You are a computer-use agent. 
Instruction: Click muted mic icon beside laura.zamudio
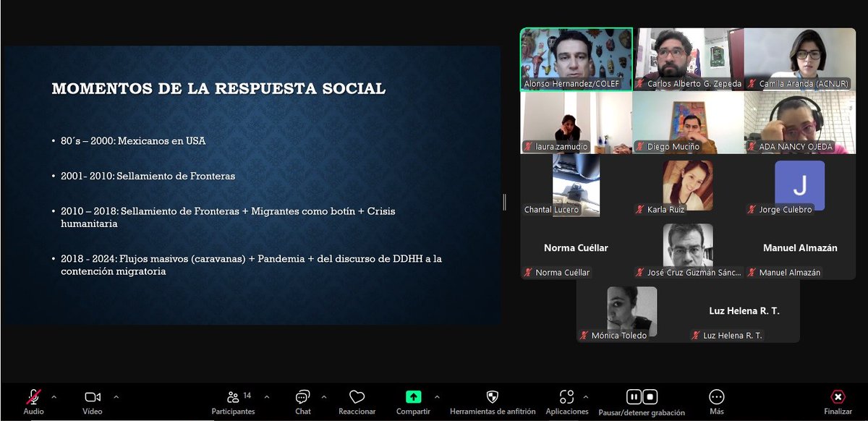[529, 147]
